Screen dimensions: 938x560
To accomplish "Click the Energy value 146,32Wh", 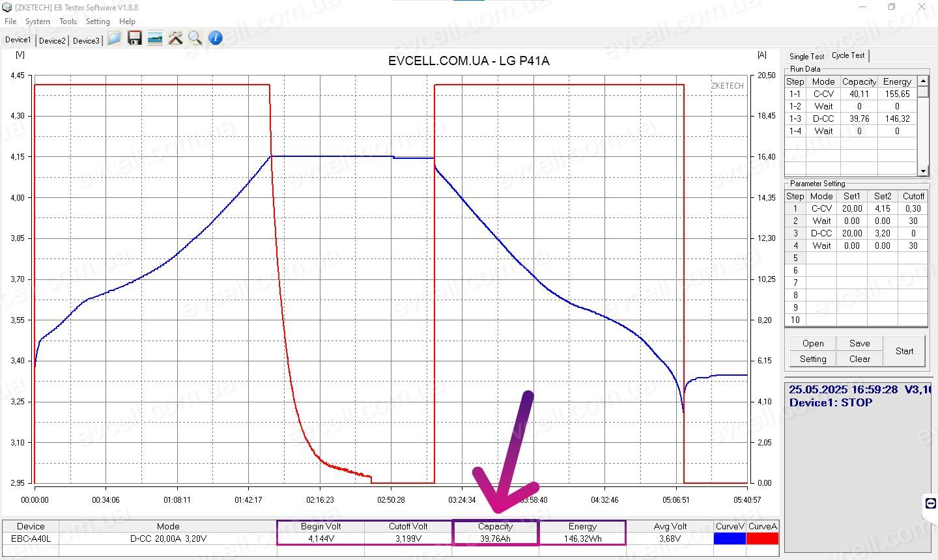I will coord(582,539).
